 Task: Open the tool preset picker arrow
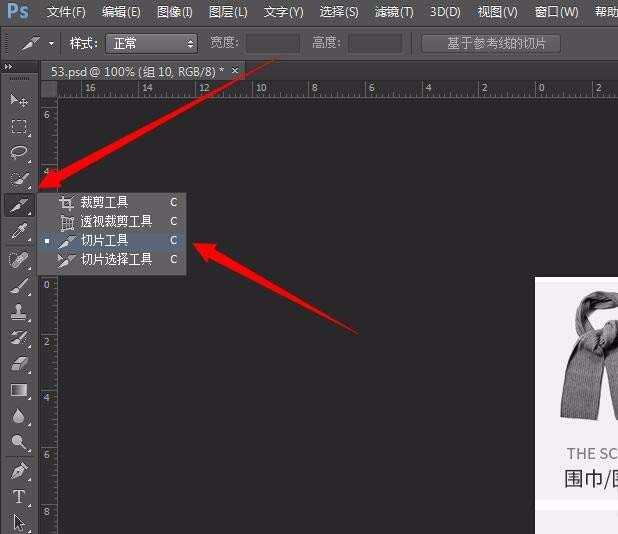tap(51, 44)
